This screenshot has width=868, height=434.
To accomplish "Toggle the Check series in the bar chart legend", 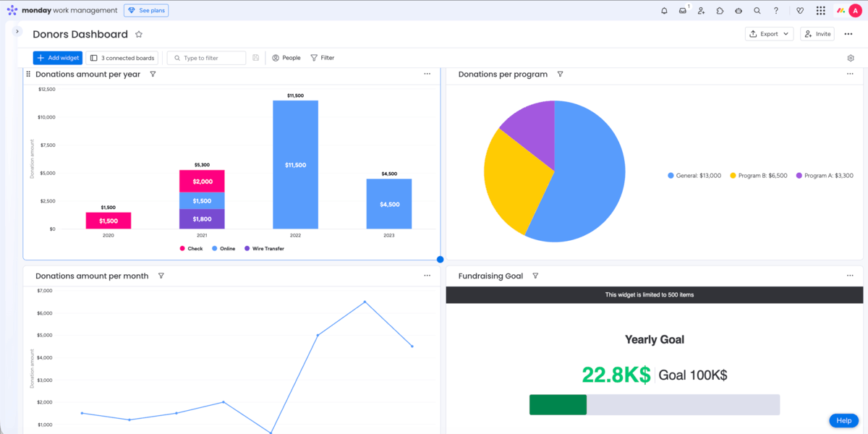I will [190, 248].
